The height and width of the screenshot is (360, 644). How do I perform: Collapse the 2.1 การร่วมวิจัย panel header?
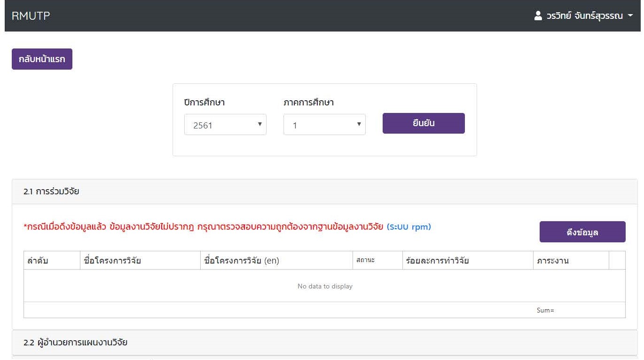[x=51, y=192]
